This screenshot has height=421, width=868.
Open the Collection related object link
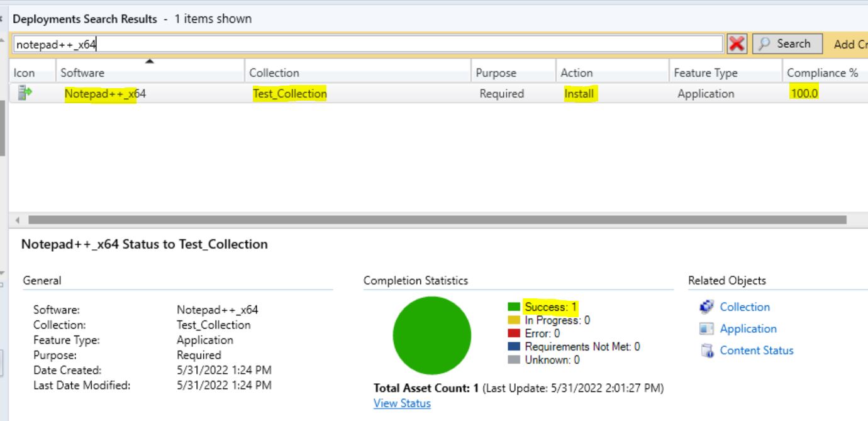pos(745,307)
